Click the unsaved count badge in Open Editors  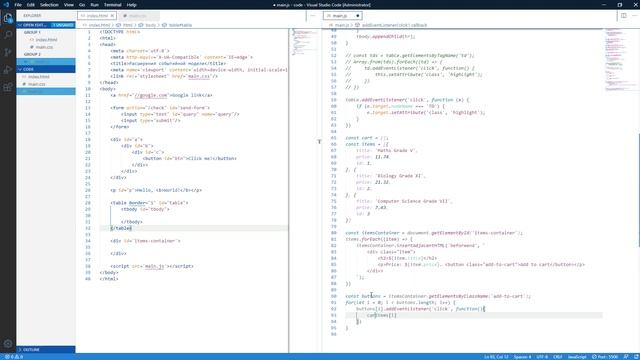62,25
